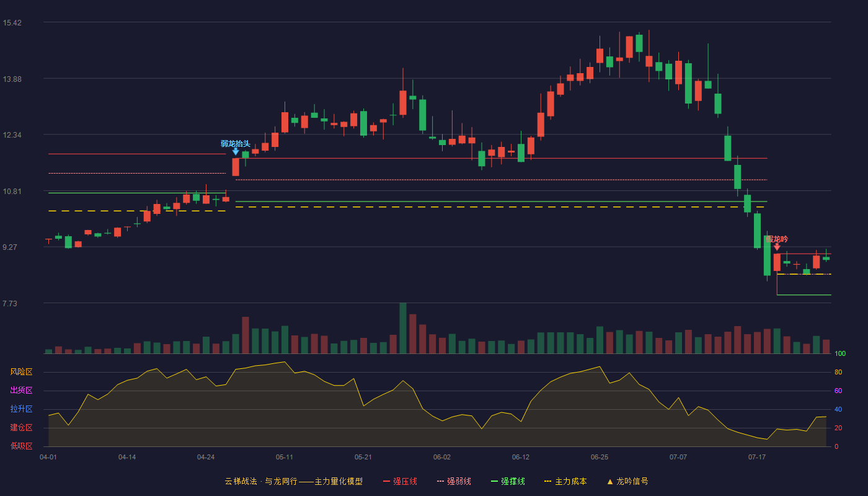Click the 04-01 date label
Viewport: 868px width, 496px height.
48,457
